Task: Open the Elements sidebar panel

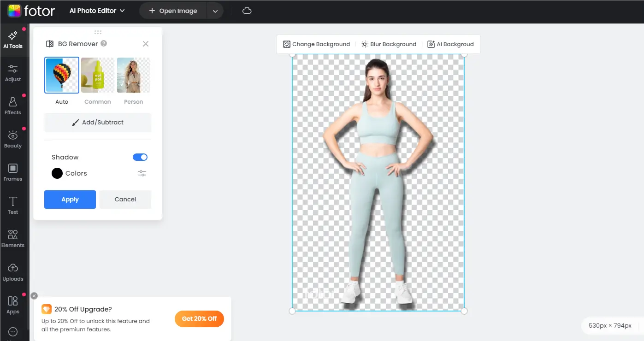Action: [x=13, y=239]
